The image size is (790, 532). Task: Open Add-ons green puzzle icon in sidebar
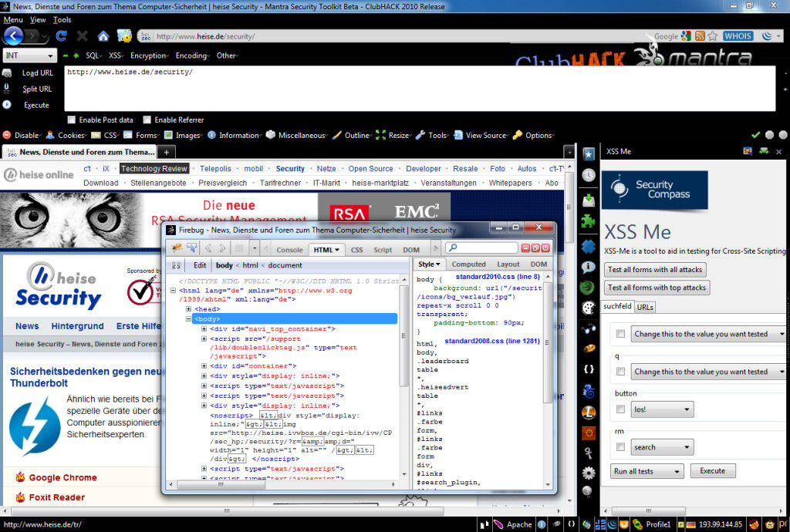(589, 221)
